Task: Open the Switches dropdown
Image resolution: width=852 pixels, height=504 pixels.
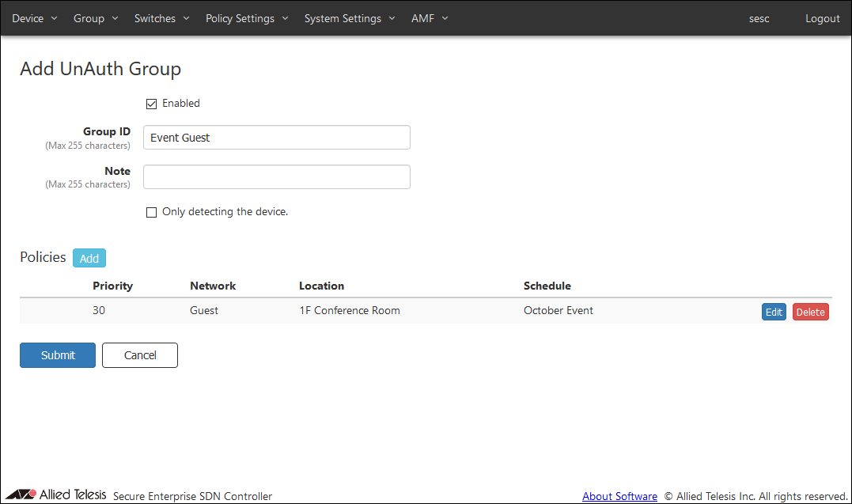Action: click(162, 18)
